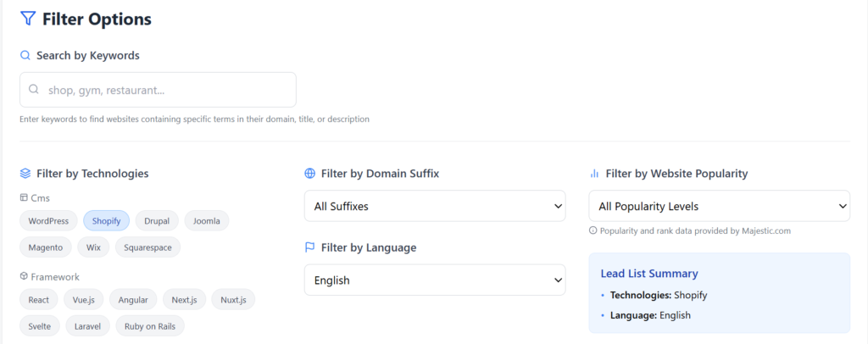Click the layers icon beside Filter by Technologies

click(x=25, y=174)
